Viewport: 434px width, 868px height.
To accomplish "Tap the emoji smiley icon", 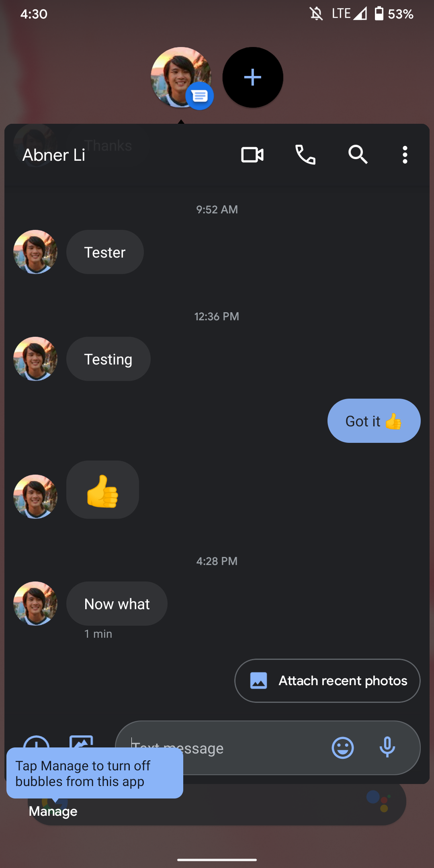I will (343, 748).
